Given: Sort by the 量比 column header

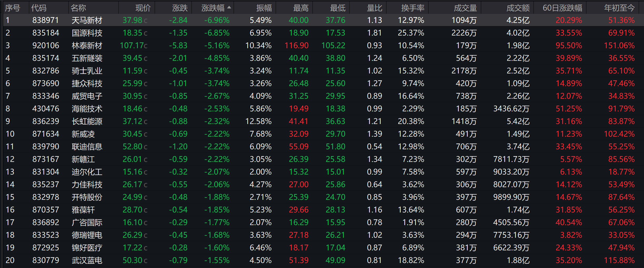Looking at the screenshot, I should pyautogui.click(x=375, y=8).
